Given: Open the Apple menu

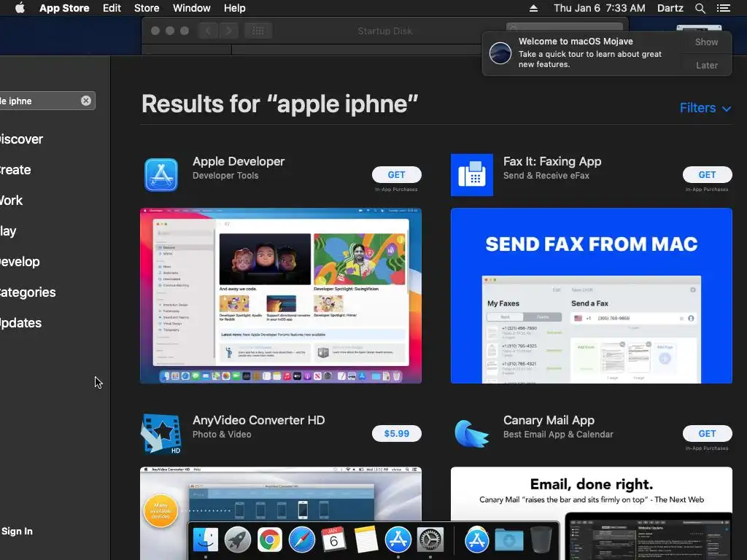Looking at the screenshot, I should 20,8.
